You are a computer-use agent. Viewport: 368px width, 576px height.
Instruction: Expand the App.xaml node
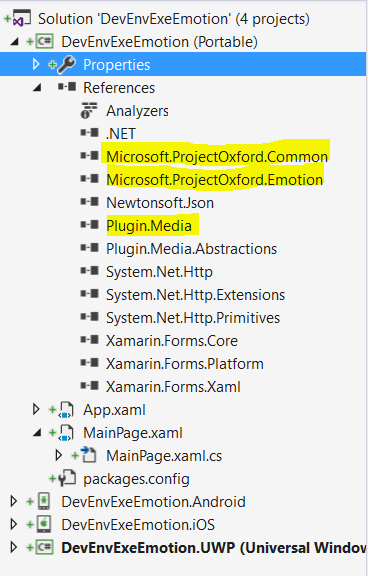pos(36,409)
